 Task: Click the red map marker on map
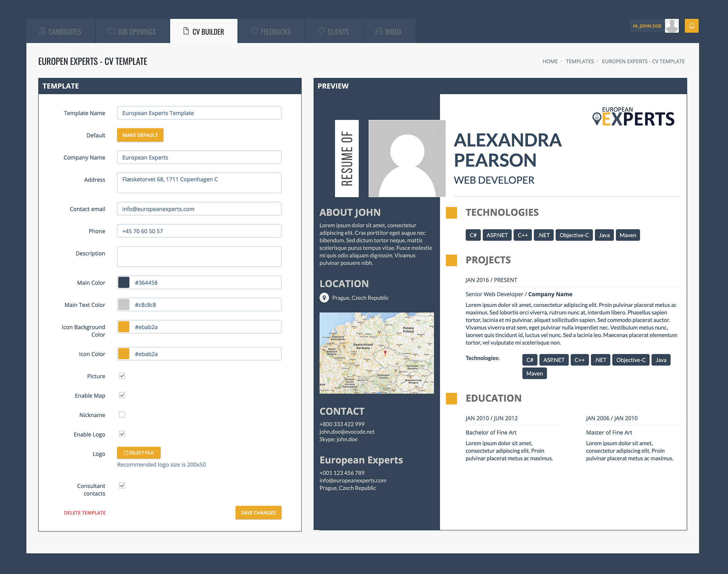385,353
